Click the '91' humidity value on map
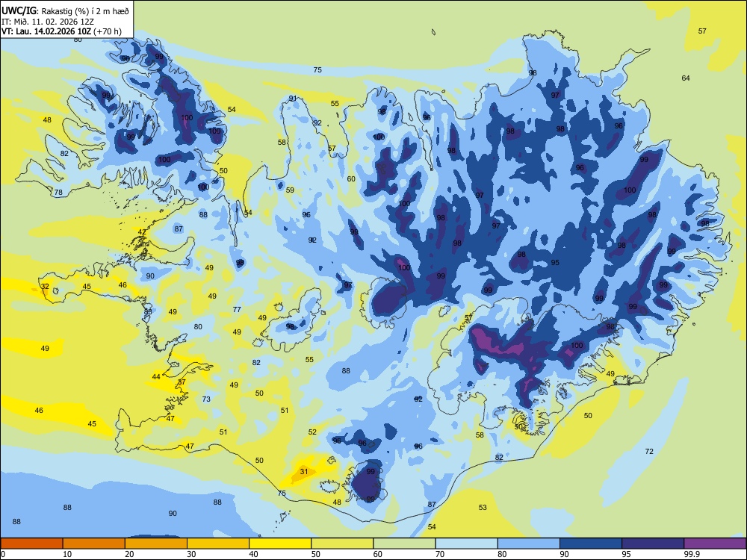747x560 pixels. [x=293, y=99]
